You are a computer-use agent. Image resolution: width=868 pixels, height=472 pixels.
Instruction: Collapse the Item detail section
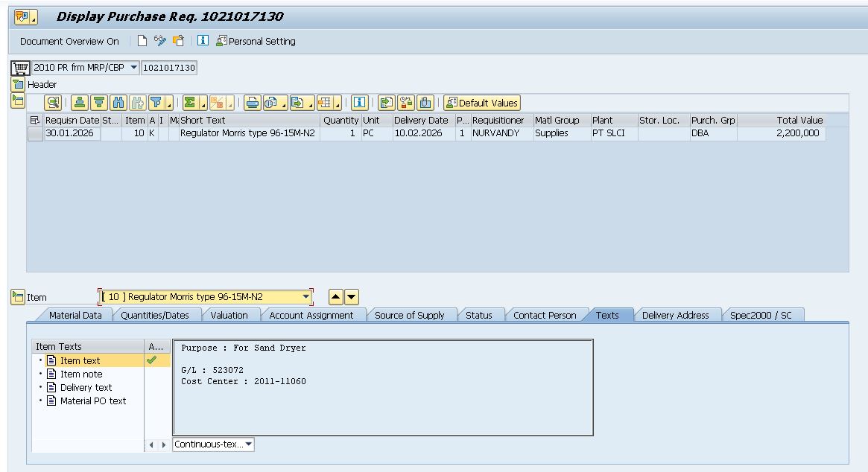click(18, 297)
